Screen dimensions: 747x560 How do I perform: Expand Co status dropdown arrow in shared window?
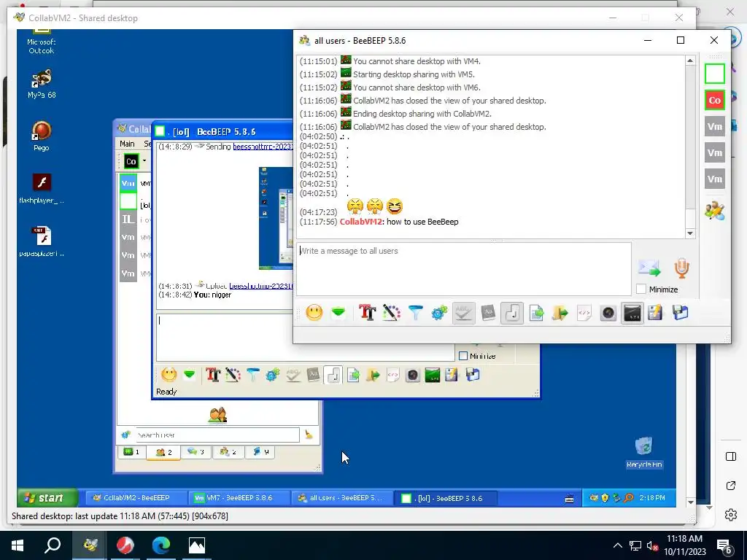[144, 161]
